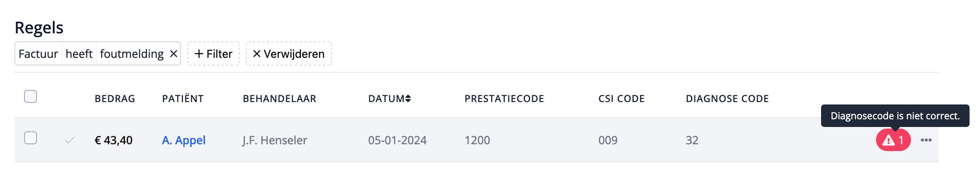
Task: Open patient A. Appel link
Action: [184, 140]
